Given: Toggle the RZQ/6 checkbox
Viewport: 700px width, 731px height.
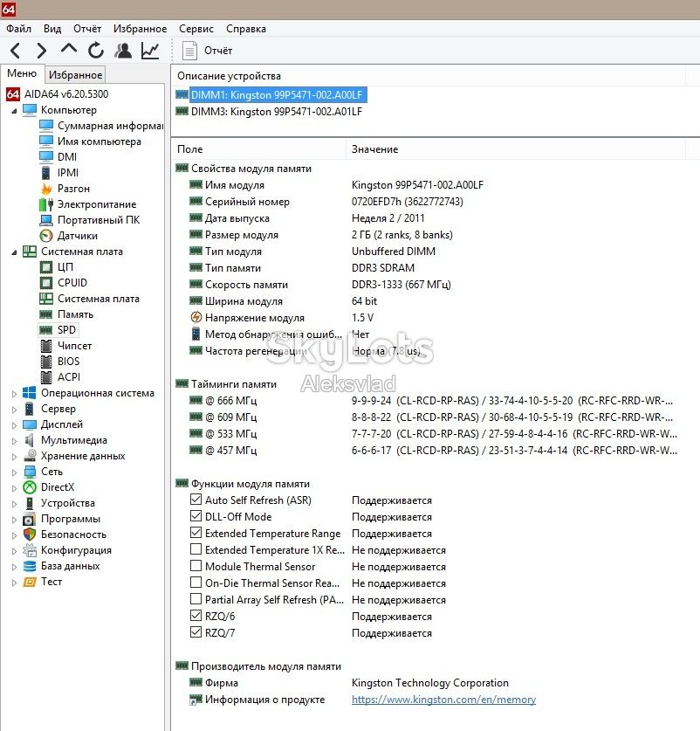Looking at the screenshot, I should 196,616.
